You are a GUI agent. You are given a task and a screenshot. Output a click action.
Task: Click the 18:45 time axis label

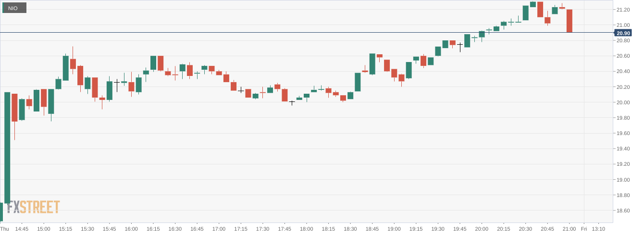coord(372,229)
